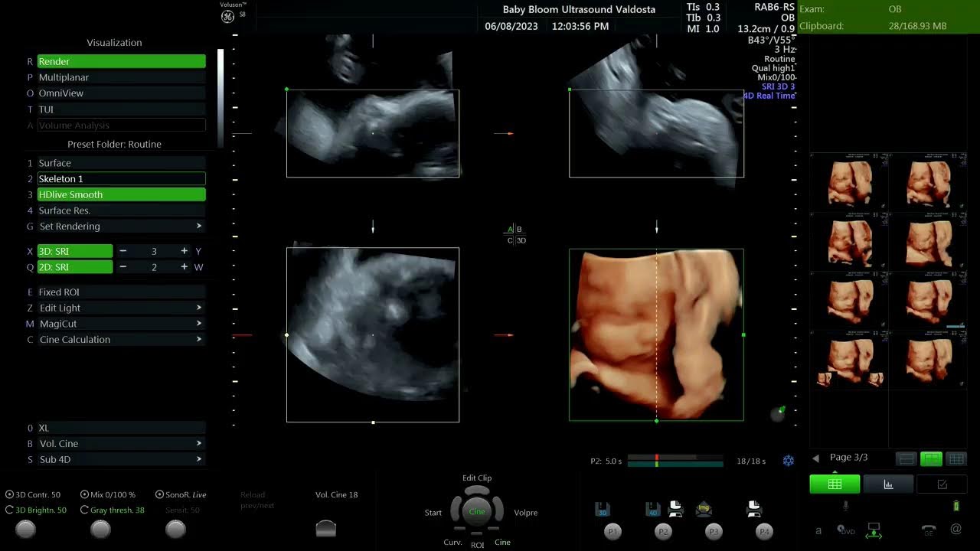This screenshot has width=980, height=551.
Task: Open the chart measurement results icon
Action: [888, 484]
